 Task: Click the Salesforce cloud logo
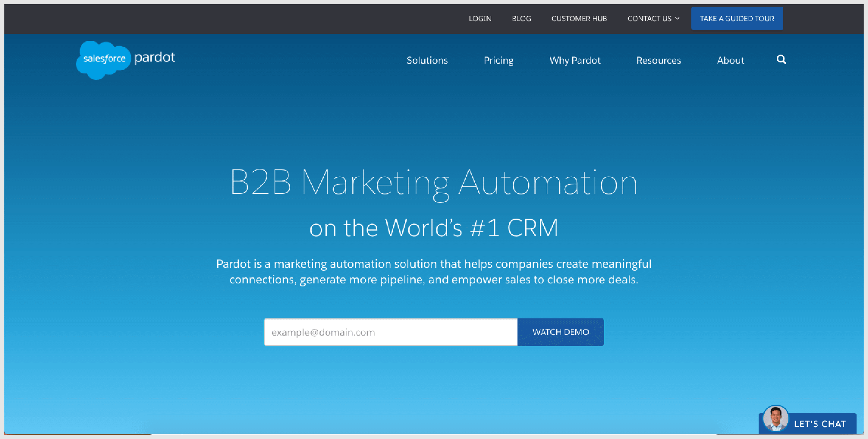tap(103, 60)
